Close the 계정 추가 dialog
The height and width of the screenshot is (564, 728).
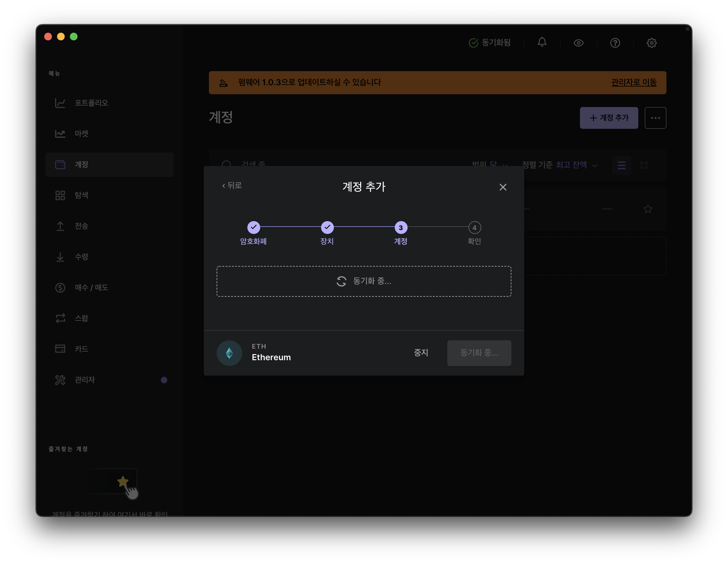click(503, 187)
